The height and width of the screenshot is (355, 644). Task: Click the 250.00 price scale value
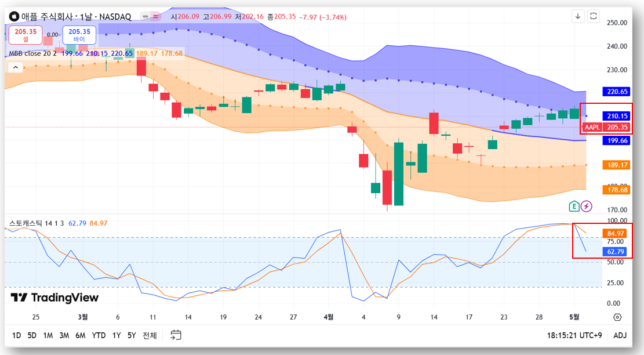pyautogui.click(x=617, y=23)
